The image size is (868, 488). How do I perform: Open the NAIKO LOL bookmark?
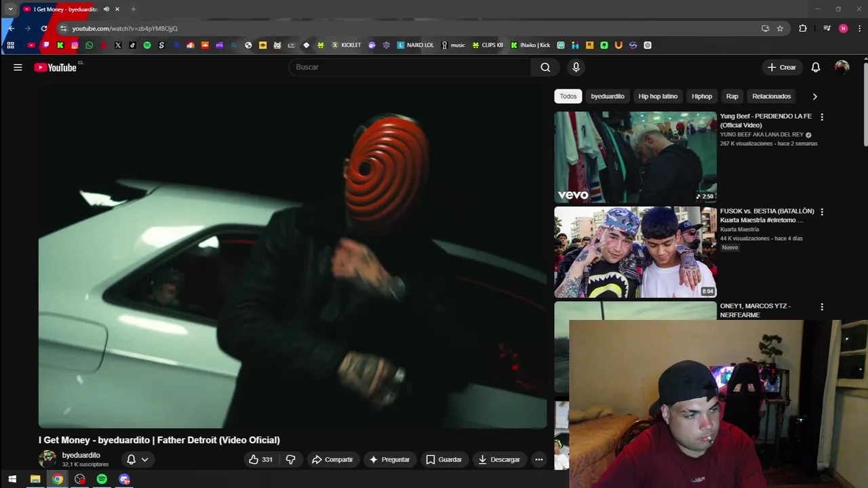(x=416, y=45)
